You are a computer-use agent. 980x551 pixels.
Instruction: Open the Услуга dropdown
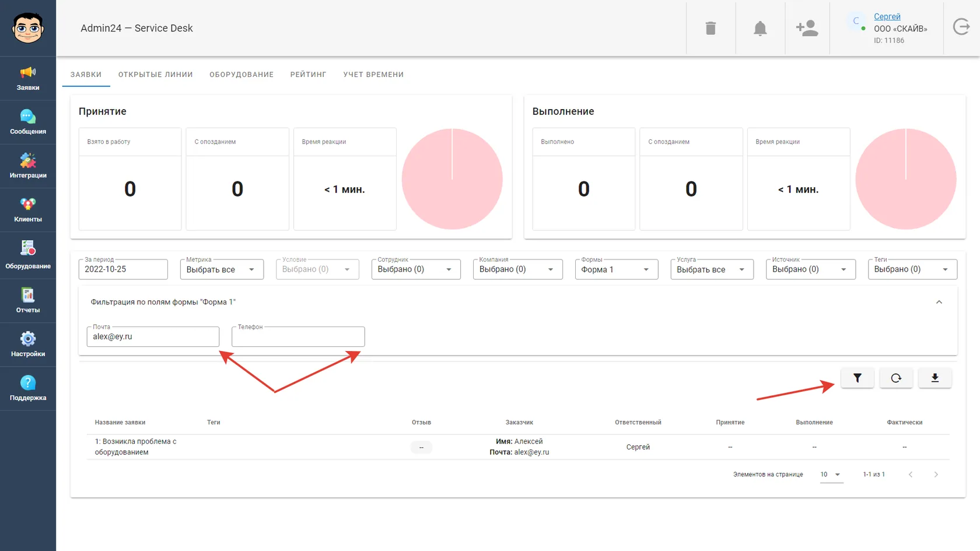[x=712, y=269]
